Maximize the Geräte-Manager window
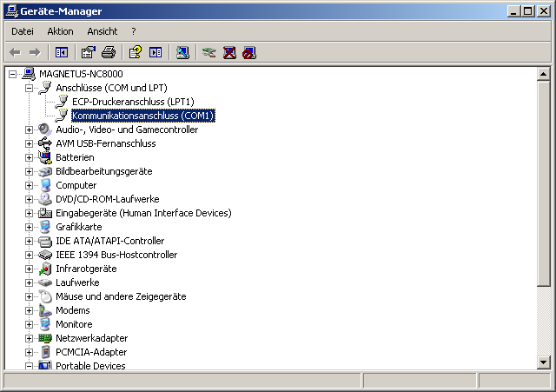 point(527,11)
